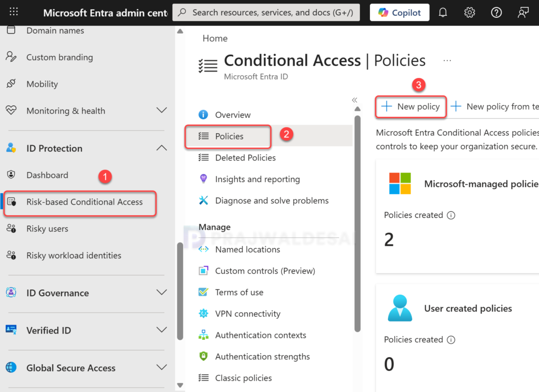The image size is (539, 392).
Task: Click info icon beside Microsoft-managed Policies created
Action: click(x=451, y=215)
